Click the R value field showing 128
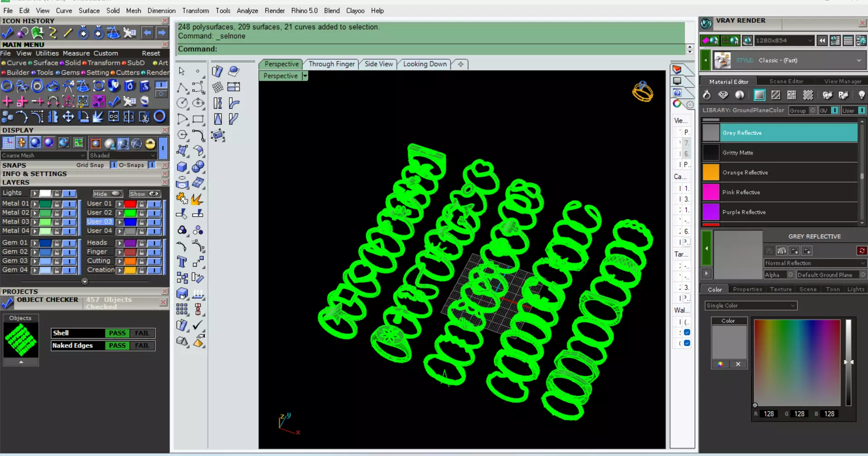Viewport: 868px width, 456px height. coord(769,414)
